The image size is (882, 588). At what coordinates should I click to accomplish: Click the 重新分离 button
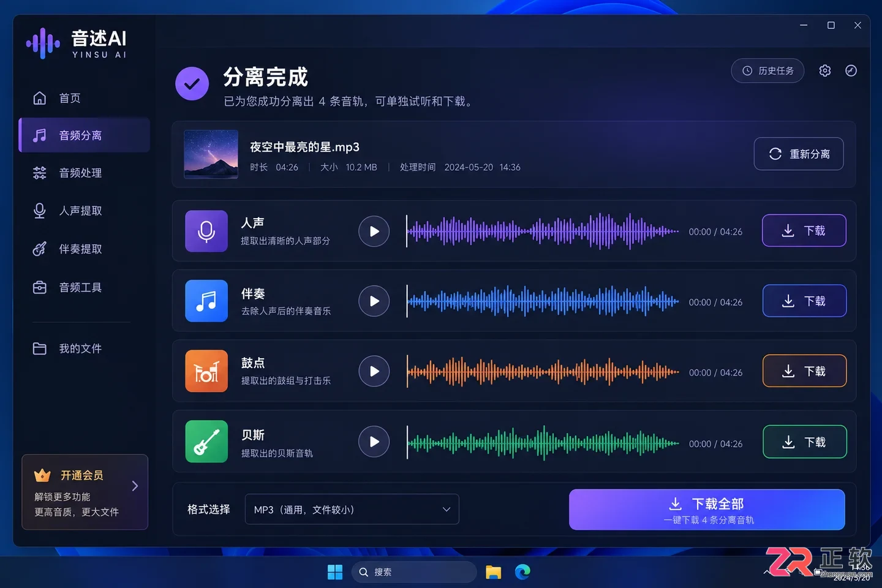[x=799, y=154]
